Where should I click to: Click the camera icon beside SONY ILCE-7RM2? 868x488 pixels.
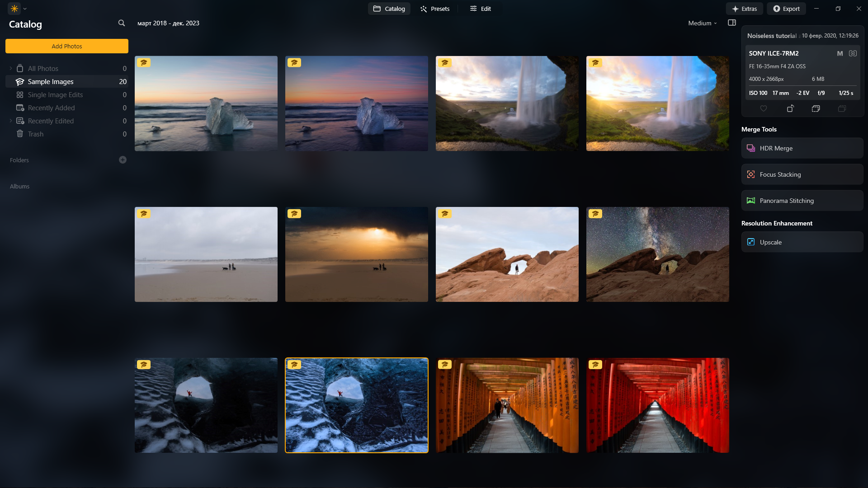tap(853, 53)
